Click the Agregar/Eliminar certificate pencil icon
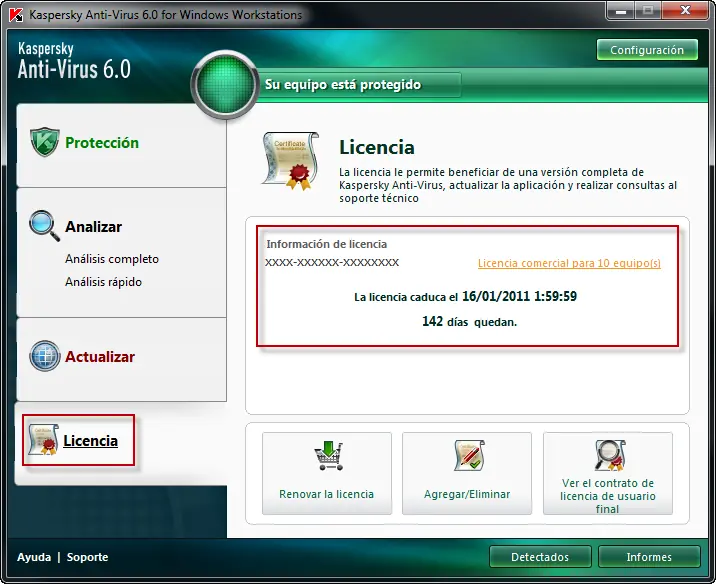 click(x=469, y=456)
